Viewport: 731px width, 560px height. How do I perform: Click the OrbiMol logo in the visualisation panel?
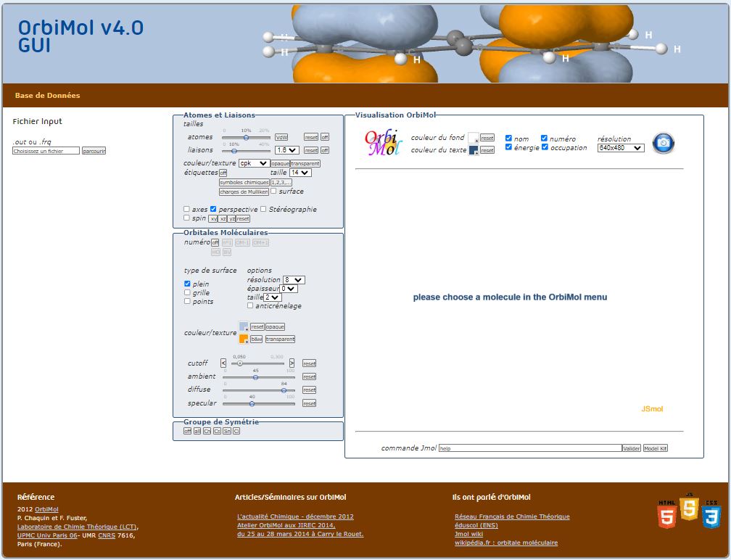[x=383, y=142]
